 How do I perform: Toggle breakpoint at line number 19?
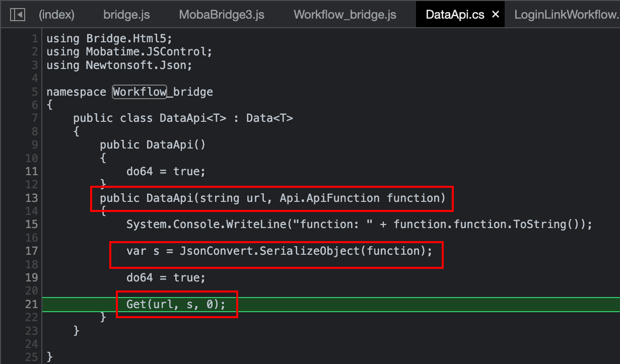[x=31, y=277]
